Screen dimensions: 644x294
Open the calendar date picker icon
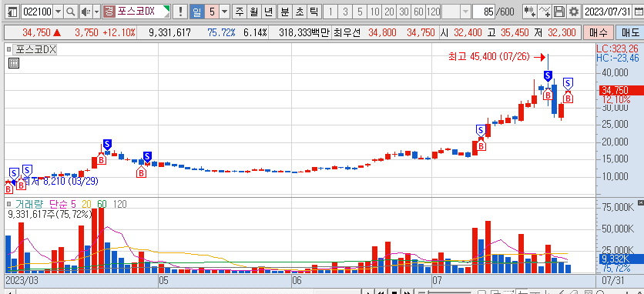point(638,12)
